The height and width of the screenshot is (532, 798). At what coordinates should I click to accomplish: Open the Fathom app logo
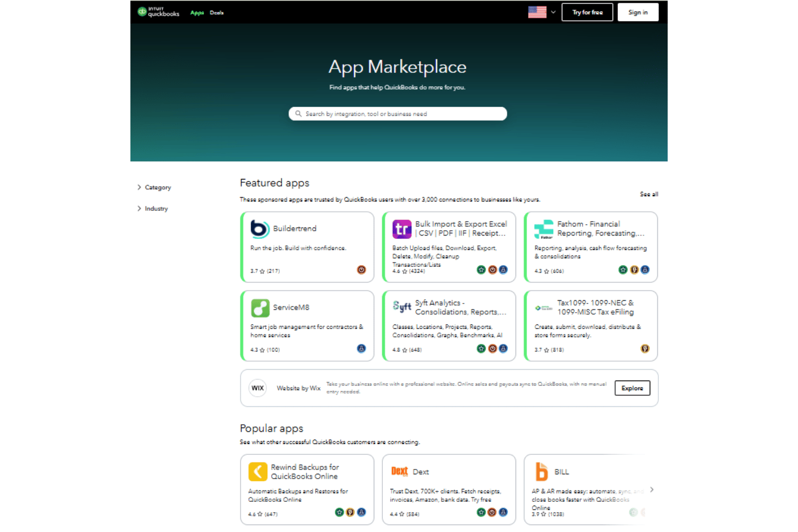pyautogui.click(x=544, y=229)
